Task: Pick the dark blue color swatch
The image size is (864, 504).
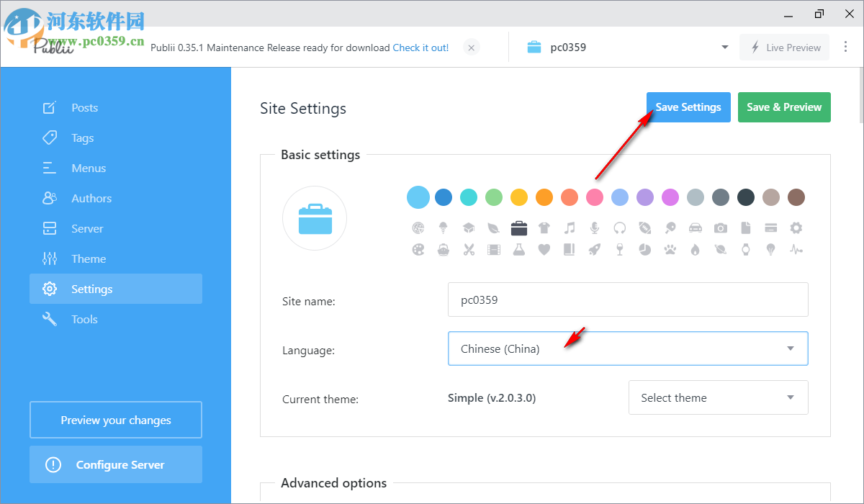Action: (444, 197)
